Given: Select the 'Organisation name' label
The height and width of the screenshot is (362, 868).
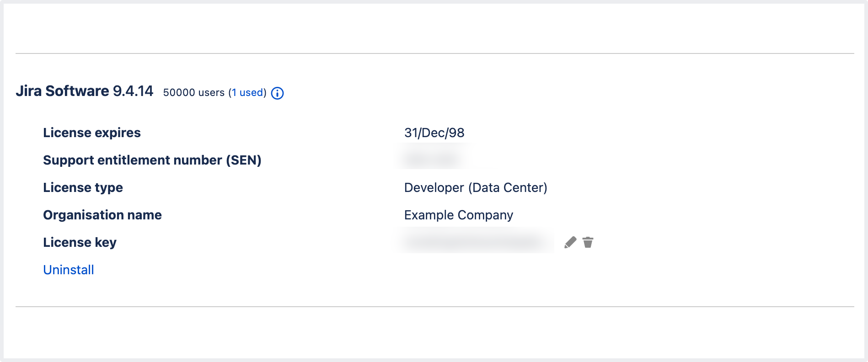Looking at the screenshot, I should tap(102, 215).
